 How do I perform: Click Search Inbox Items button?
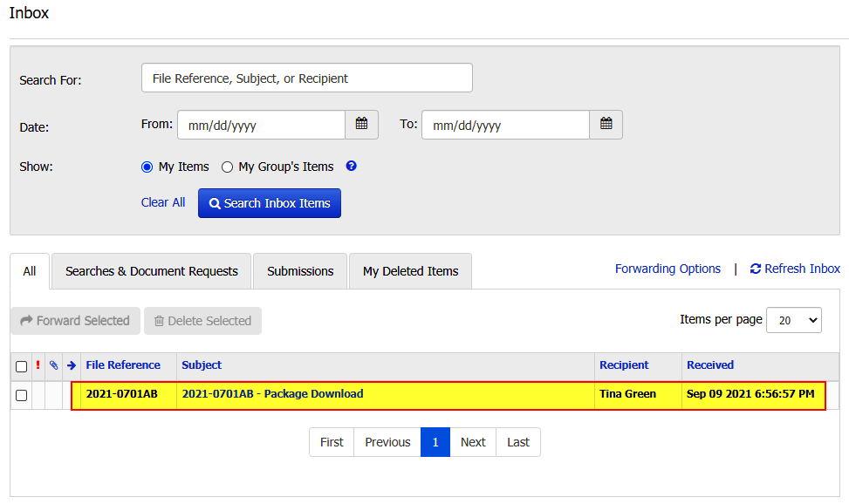[x=270, y=203]
